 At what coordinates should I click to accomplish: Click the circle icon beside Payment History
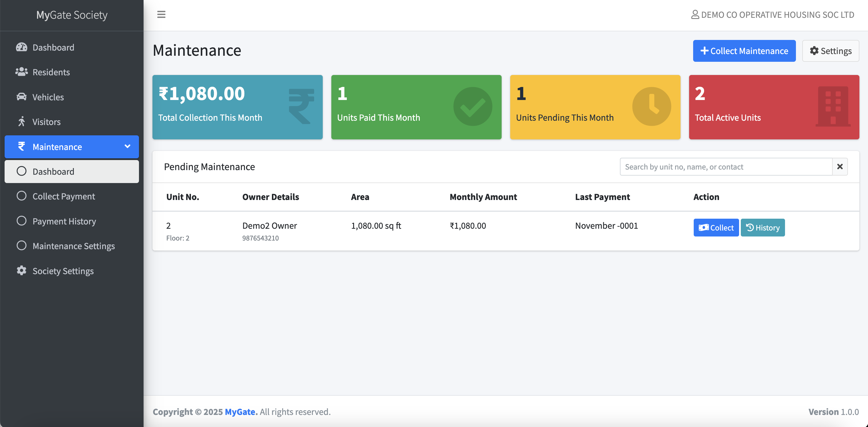[x=22, y=221]
